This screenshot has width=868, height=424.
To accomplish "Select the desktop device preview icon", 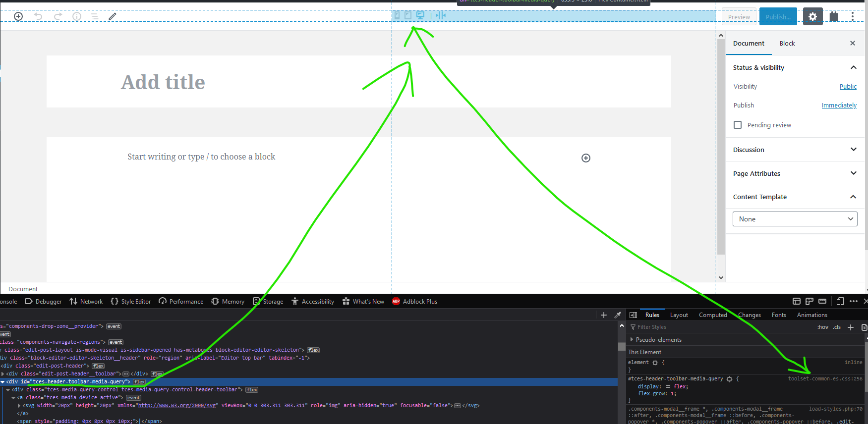I will pyautogui.click(x=420, y=15).
